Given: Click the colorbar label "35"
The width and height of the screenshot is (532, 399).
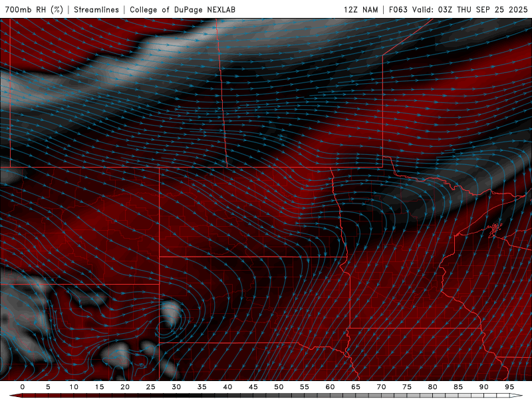Looking at the screenshot, I should click(x=202, y=387).
